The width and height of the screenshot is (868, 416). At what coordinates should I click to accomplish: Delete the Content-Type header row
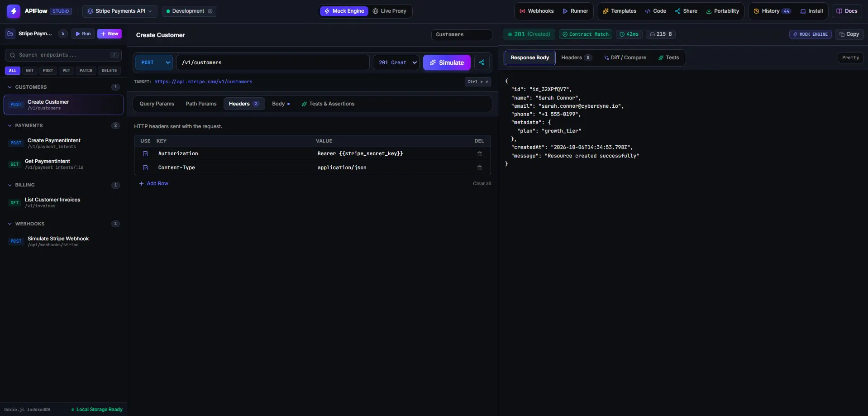479,168
